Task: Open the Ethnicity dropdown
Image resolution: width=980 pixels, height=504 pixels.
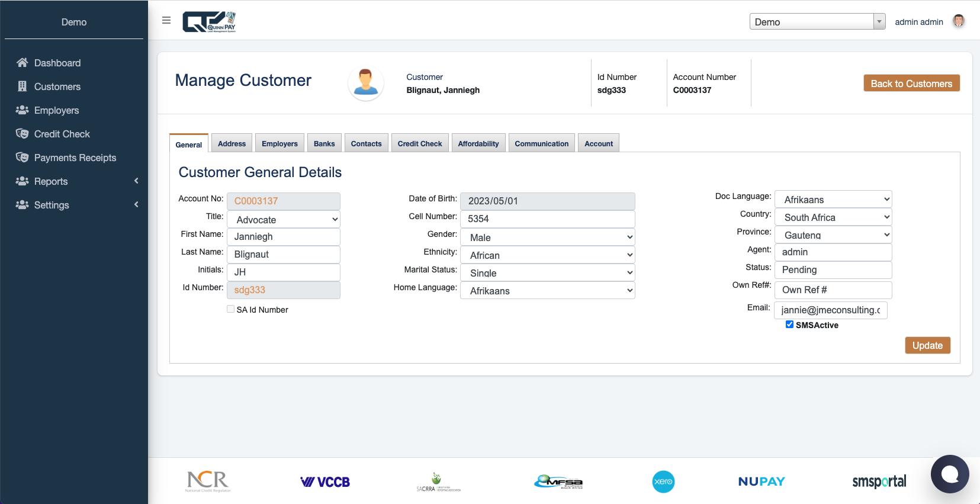Action: coord(548,255)
